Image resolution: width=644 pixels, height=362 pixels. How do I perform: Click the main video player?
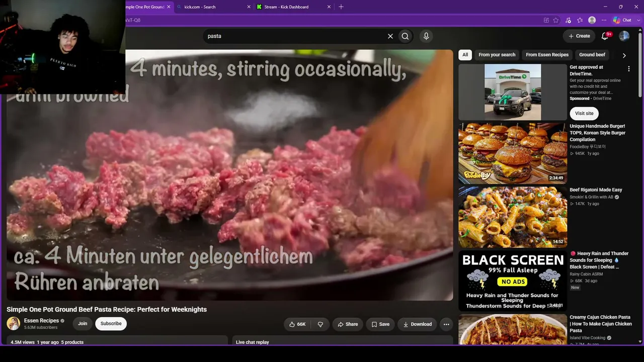pos(230,175)
